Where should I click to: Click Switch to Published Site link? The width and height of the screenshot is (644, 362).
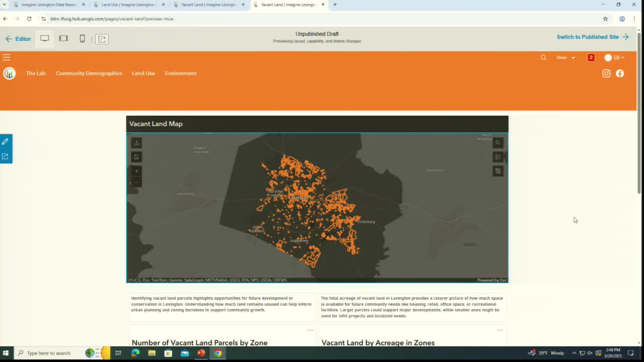tap(592, 37)
